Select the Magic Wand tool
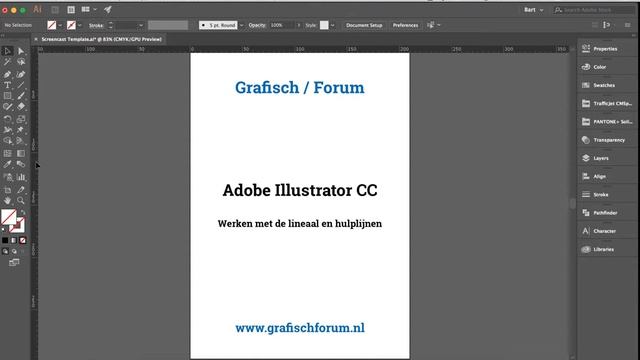 pyautogui.click(x=7, y=62)
